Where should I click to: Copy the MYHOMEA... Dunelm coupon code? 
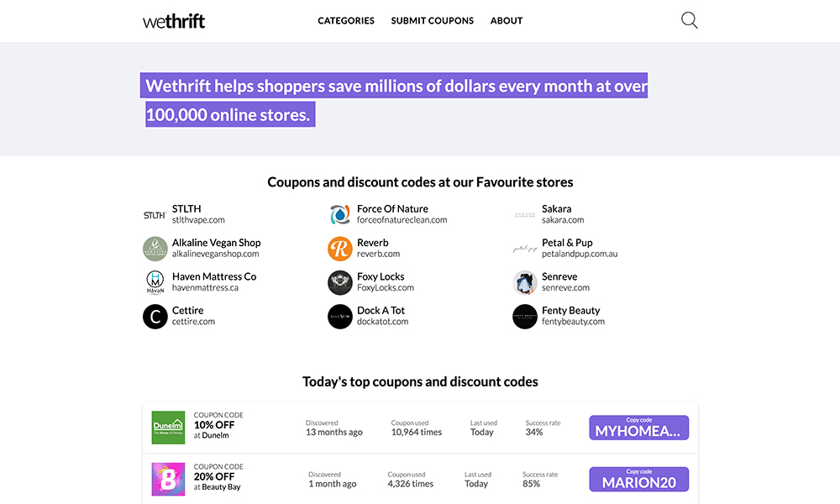(x=638, y=428)
